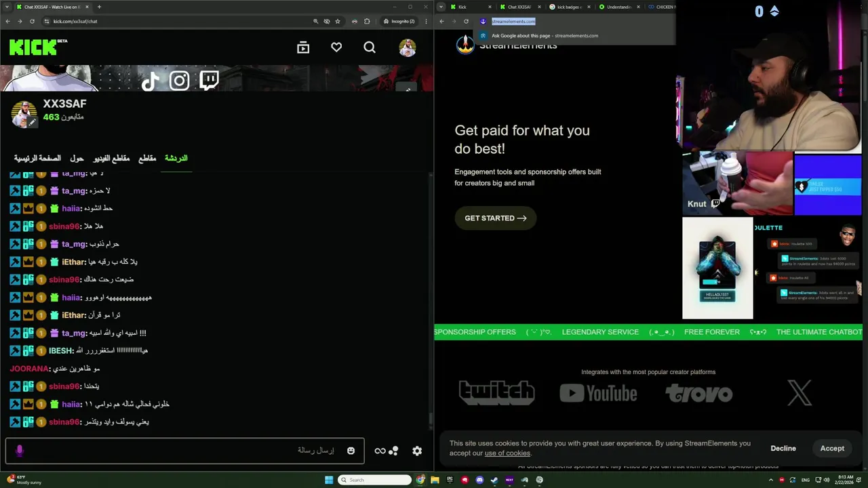868x488 pixels.
Task: Bookmark the kick.com chat page star
Action: 337,21
